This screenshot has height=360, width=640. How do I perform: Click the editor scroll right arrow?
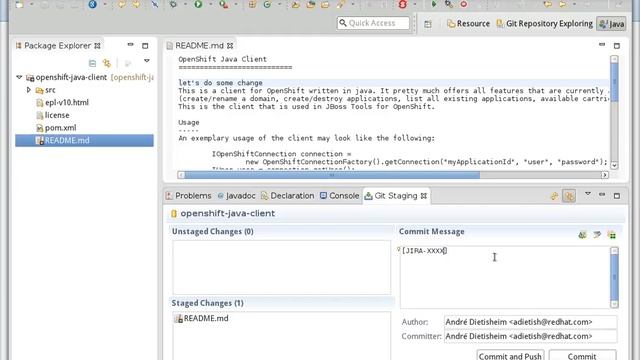pyautogui.click(x=605, y=175)
